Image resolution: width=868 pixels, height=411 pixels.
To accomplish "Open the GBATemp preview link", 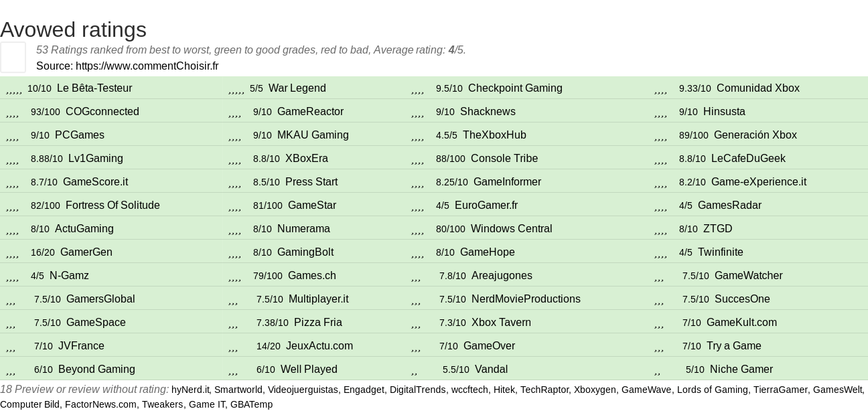I will (251, 404).
